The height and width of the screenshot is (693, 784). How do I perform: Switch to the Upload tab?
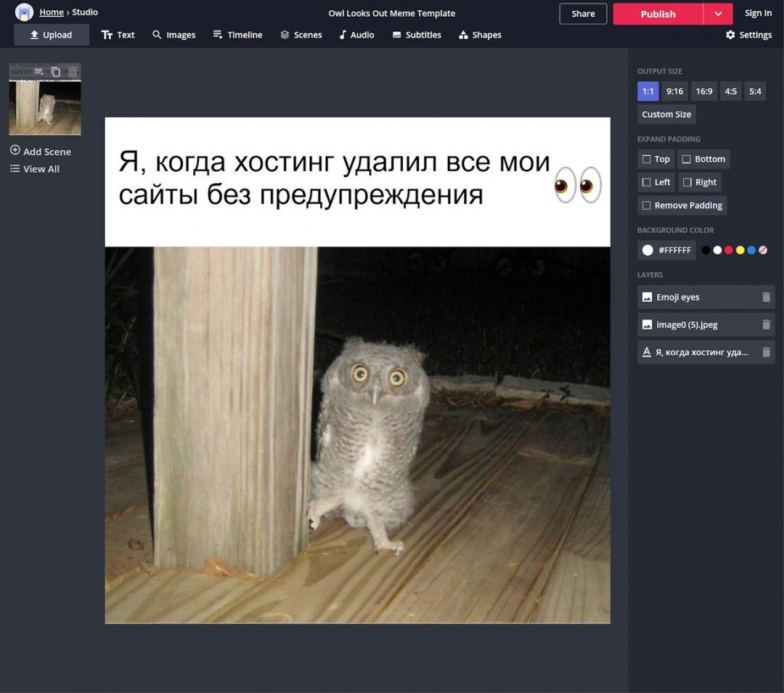[51, 34]
